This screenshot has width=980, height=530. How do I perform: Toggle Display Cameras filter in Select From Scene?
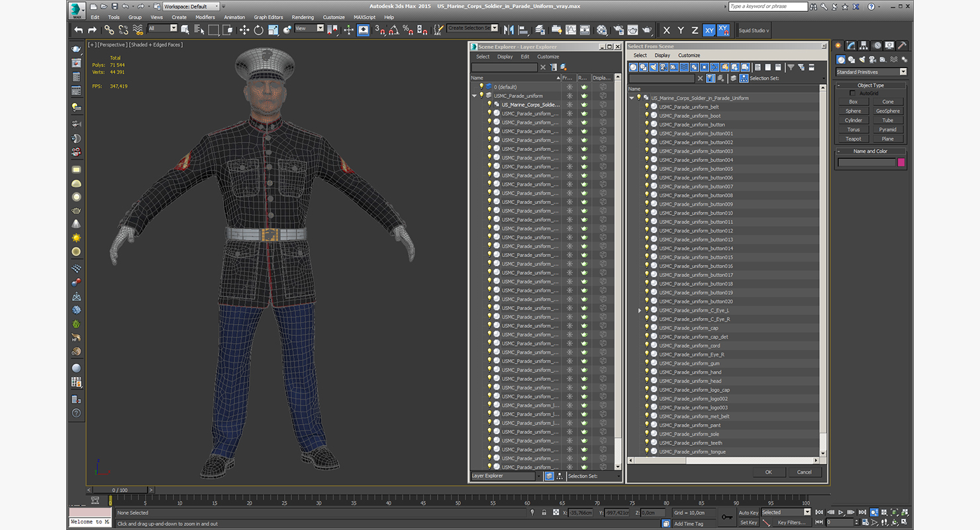[x=663, y=67]
